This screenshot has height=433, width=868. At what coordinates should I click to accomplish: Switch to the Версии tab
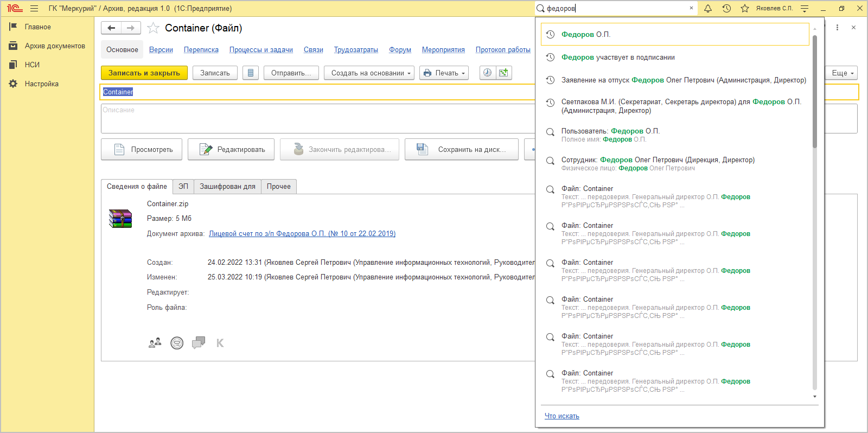tap(161, 49)
